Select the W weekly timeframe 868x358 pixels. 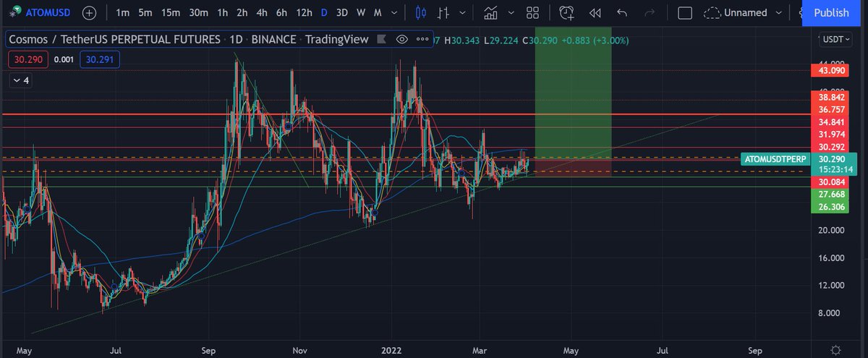pos(361,13)
